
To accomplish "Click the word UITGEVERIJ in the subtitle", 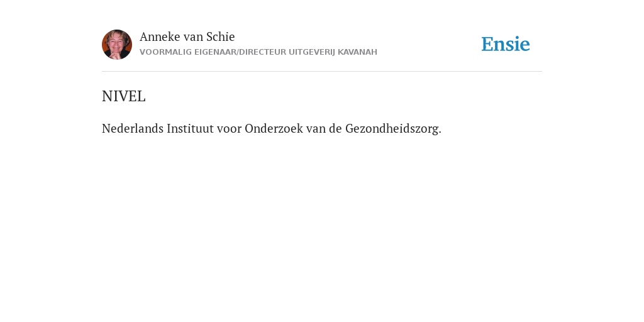I will click(312, 52).
